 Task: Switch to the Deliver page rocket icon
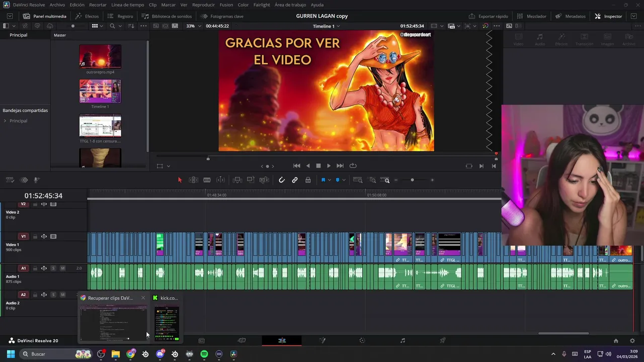(443, 340)
